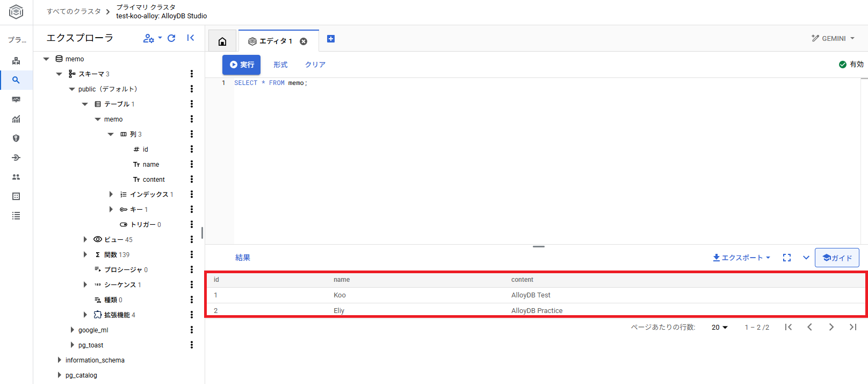
Task: Open more options for 拡張機能 row
Action: point(192,315)
